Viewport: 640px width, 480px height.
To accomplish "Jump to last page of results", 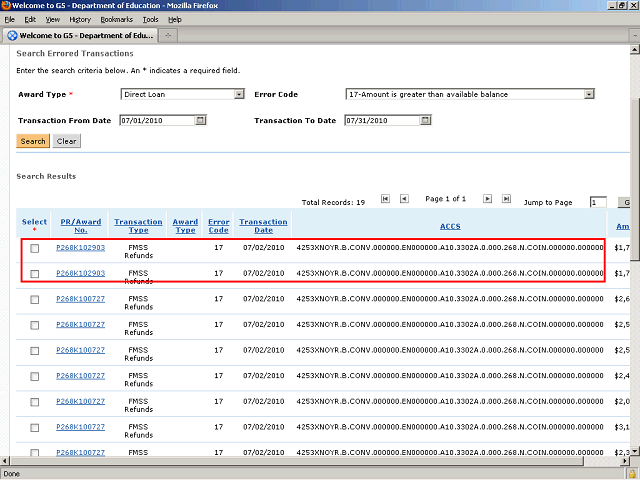I will [506, 199].
